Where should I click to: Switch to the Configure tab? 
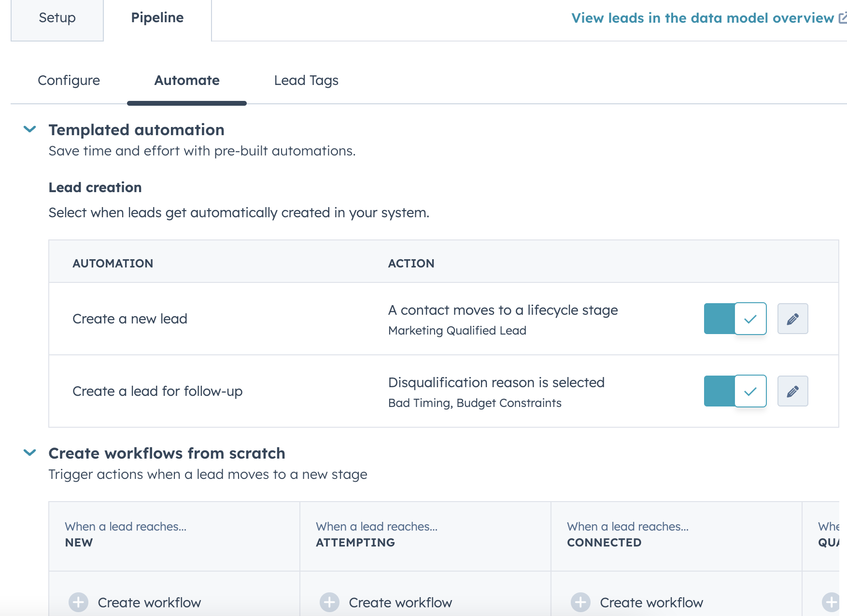[69, 81]
